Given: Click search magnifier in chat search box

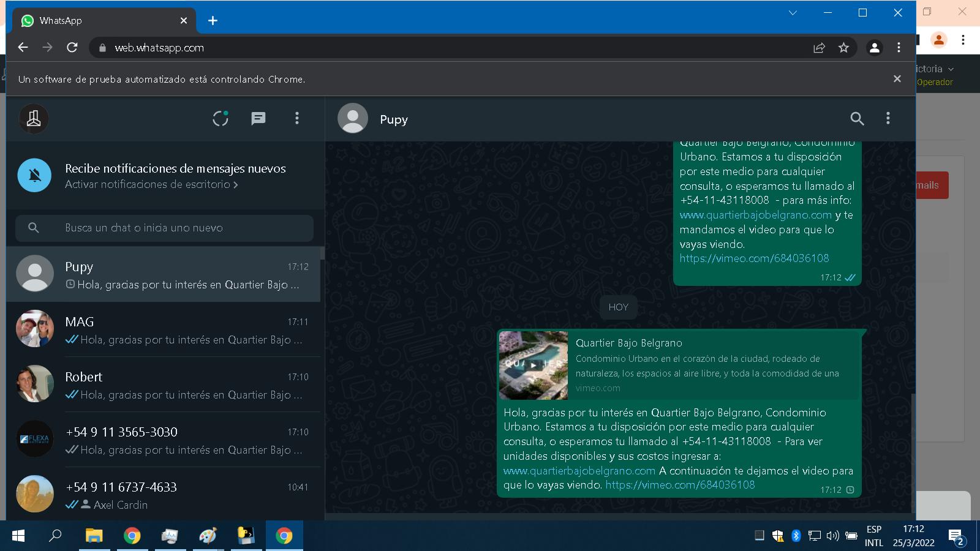Looking at the screenshot, I should click(x=34, y=228).
